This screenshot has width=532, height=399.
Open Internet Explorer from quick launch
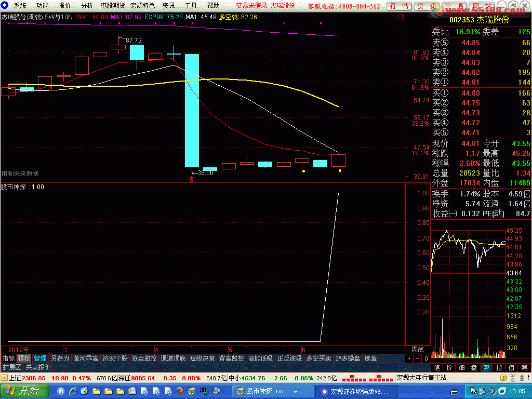coord(73,391)
